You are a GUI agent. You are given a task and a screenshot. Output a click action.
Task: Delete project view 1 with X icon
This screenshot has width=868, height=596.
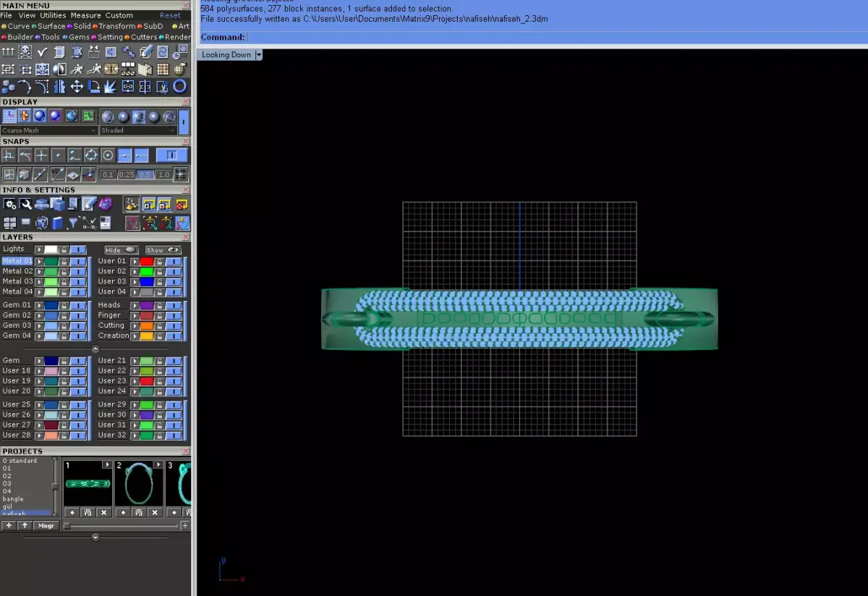103,512
